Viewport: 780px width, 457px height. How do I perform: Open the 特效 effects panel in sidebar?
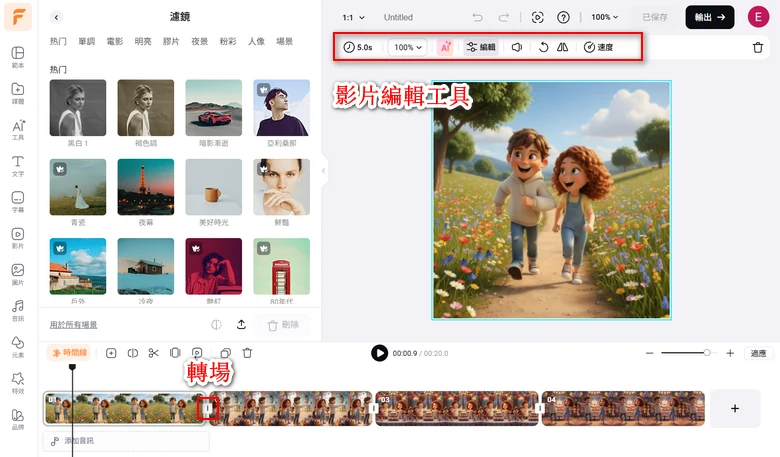click(x=17, y=383)
